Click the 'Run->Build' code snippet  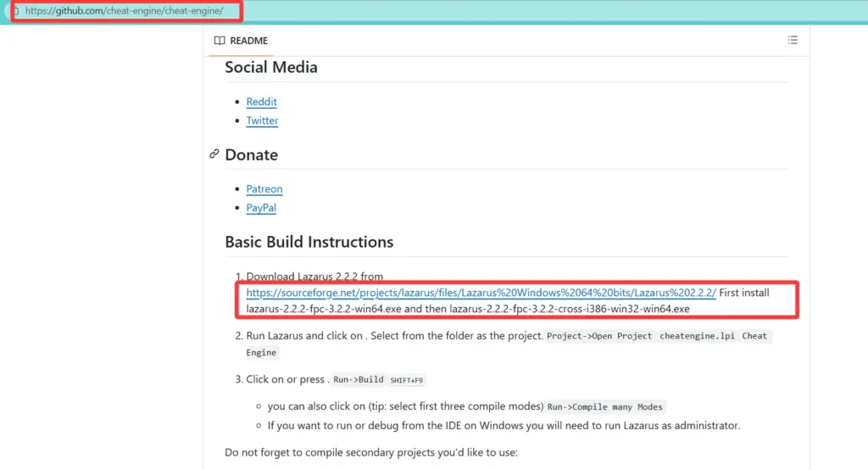coord(359,380)
